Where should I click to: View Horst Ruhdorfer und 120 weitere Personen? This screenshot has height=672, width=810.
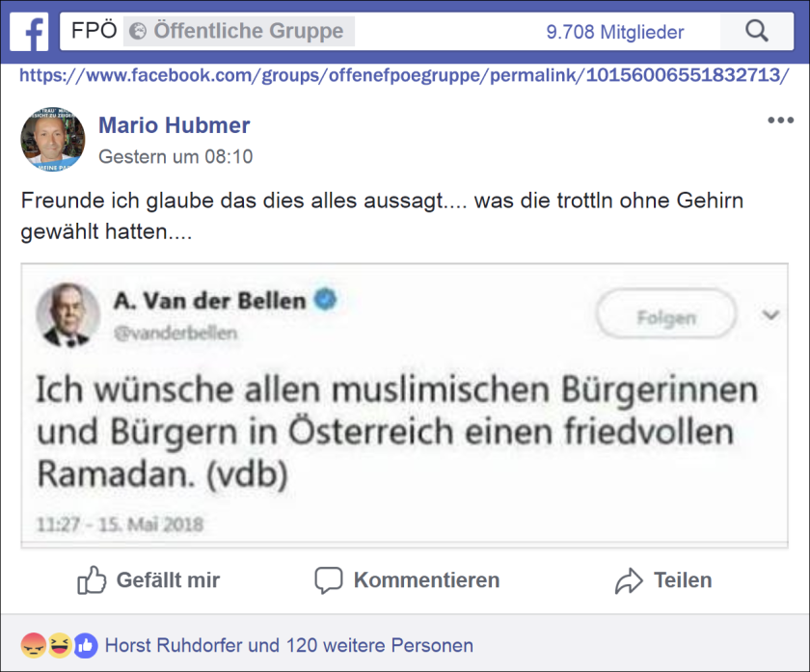coord(288,646)
